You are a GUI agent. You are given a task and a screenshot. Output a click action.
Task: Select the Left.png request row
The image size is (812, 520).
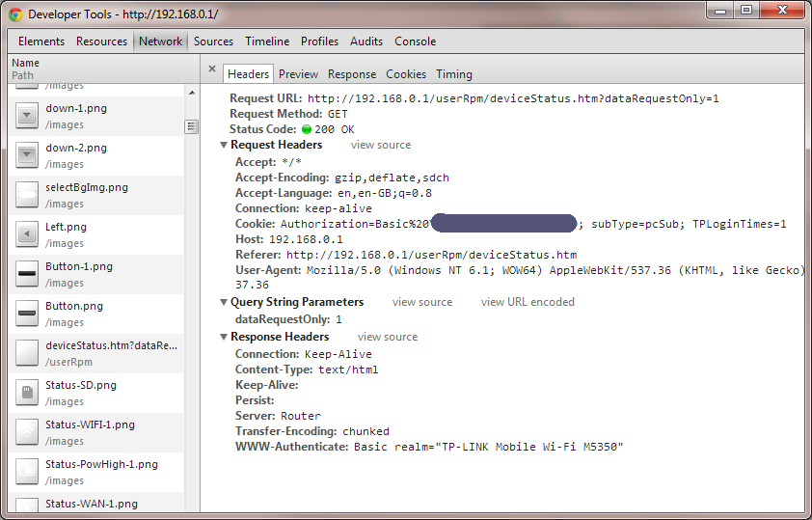tap(96, 234)
